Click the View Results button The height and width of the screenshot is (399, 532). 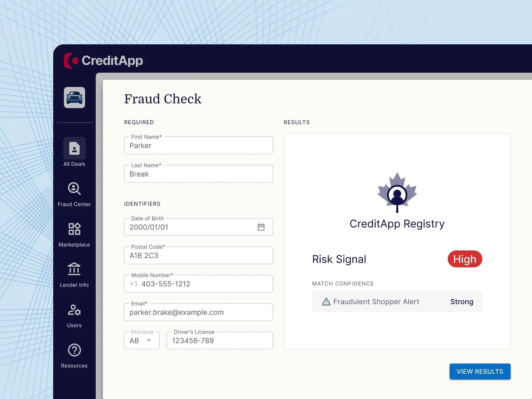click(x=480, y=372)
